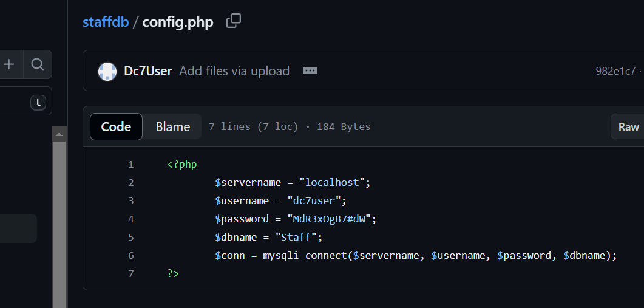This screenshot has height=308, width=644.
Task: Select line number 6 in code
Action: click(130, 255)
